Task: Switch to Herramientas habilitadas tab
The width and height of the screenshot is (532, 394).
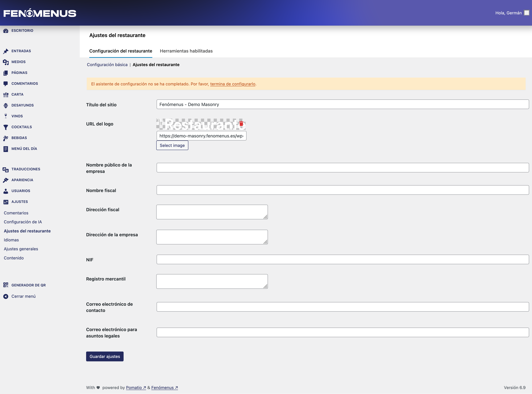Action: [186, 51]
